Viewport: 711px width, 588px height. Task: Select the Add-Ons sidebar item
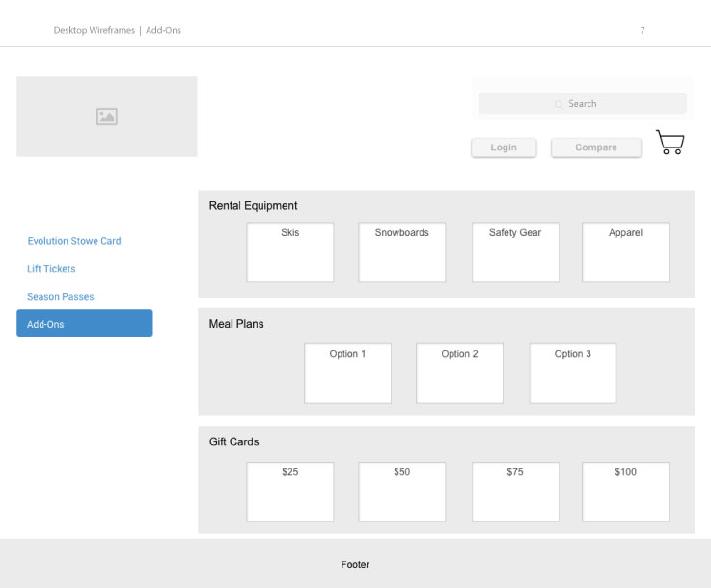pos(84,324)
